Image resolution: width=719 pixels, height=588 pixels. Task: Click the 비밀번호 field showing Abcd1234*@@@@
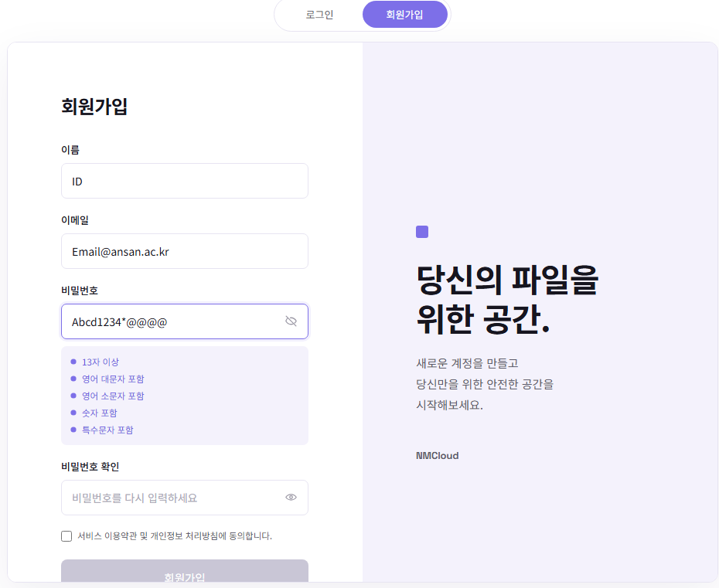(185, 321)
